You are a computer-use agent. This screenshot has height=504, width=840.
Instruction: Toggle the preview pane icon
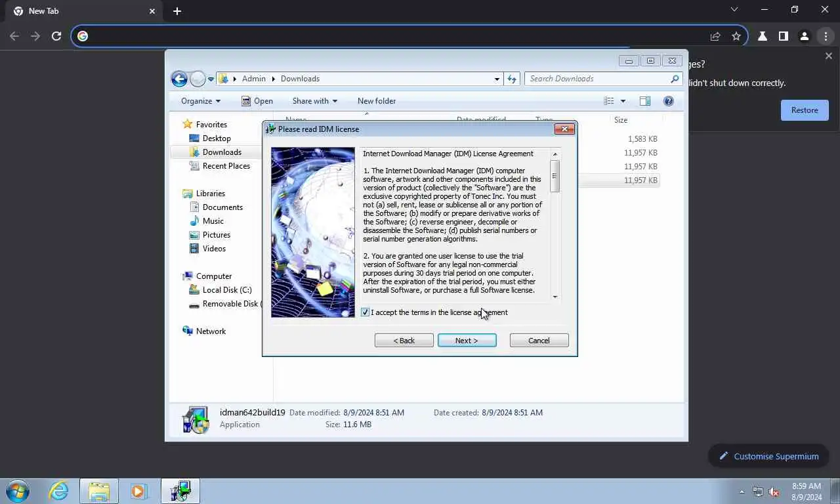pyautogui.click(x=645, y=101)
